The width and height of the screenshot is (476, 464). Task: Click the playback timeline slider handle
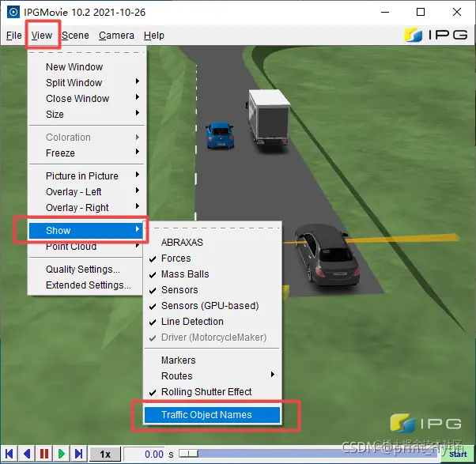tap(188, 454)
